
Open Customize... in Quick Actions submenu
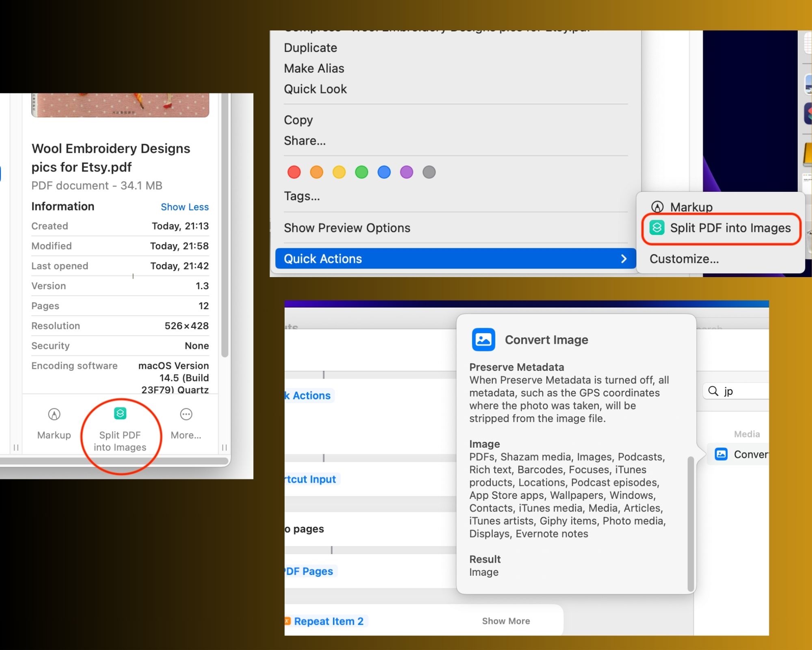[684, 259]
